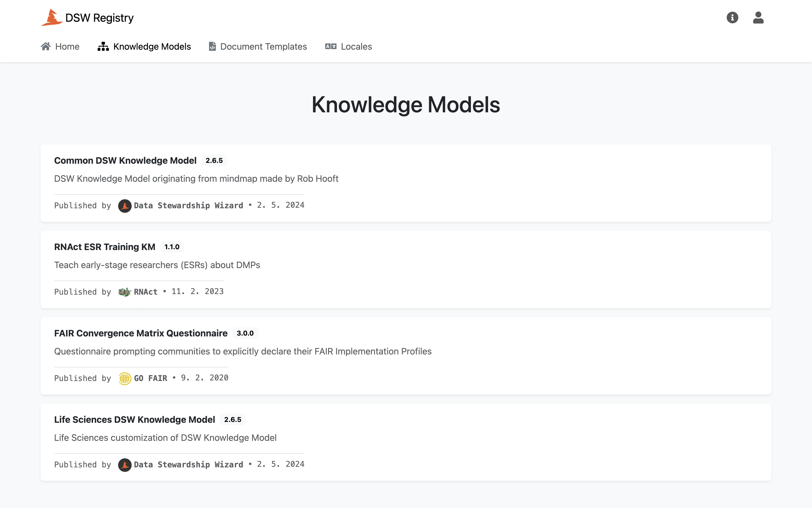Click the date 2. 5. 2024 on Common DSW card
Viewport: 812px width, 508px height.
(281, 205)
